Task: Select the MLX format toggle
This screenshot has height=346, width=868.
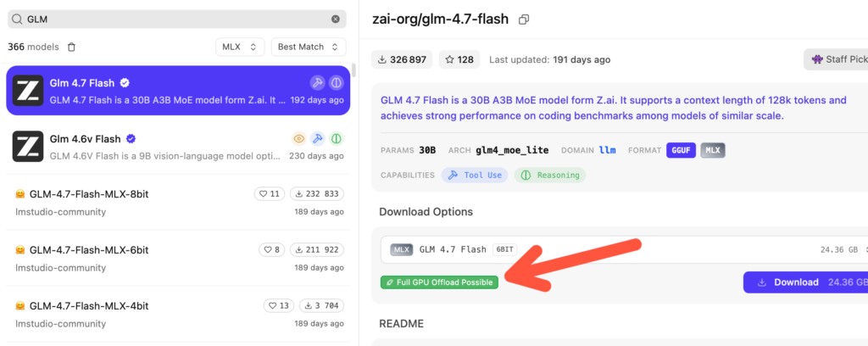Action: tap(713, 150)
